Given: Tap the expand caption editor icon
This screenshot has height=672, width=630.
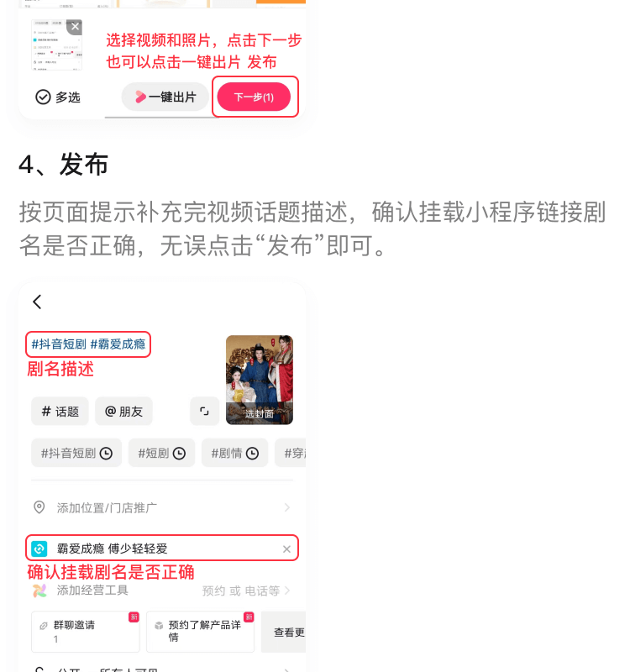Looking at the screenshot, I should [x=204, y=412].
